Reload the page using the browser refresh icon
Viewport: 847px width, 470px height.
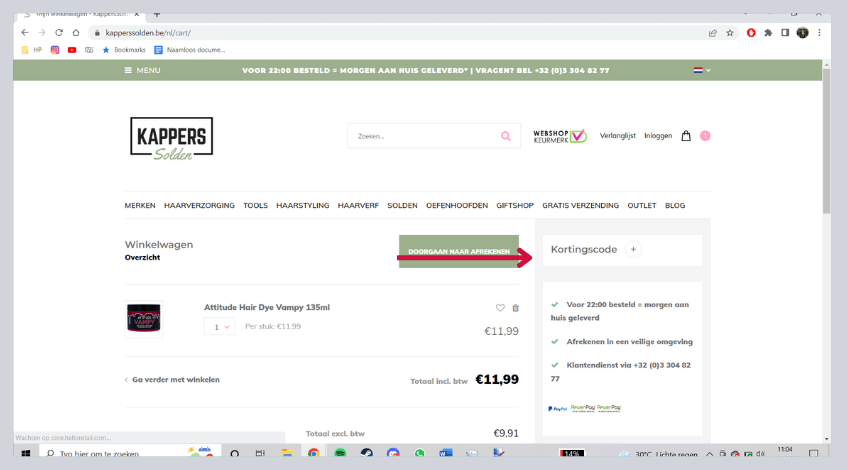[59, 32]
